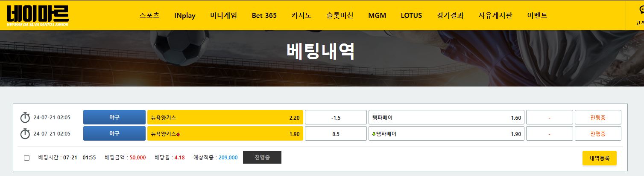Open the 슬롯머신 page
Viewport: 644px width, 176px height.
tap(340, 15)
